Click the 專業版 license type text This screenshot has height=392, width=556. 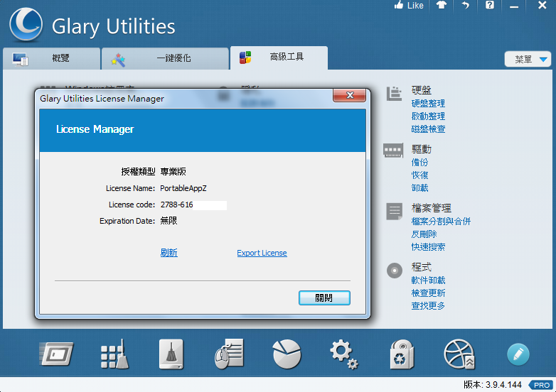(173, 172)
